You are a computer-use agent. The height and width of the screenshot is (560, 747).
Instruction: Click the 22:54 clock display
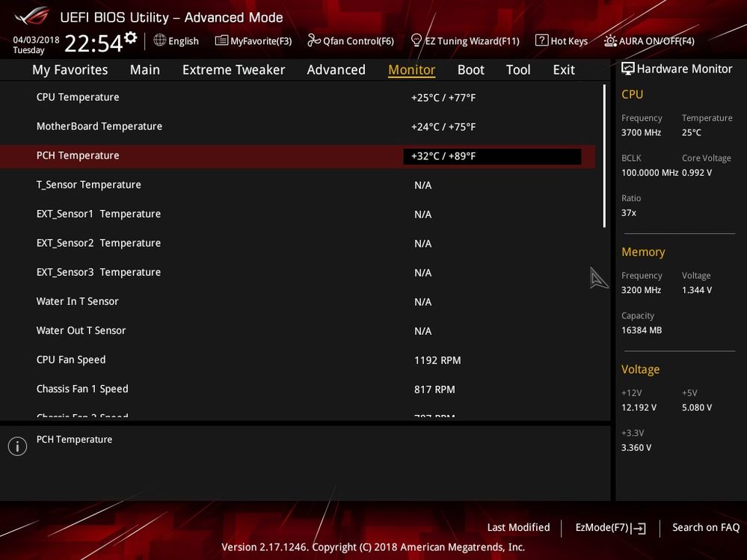[93, 43]
